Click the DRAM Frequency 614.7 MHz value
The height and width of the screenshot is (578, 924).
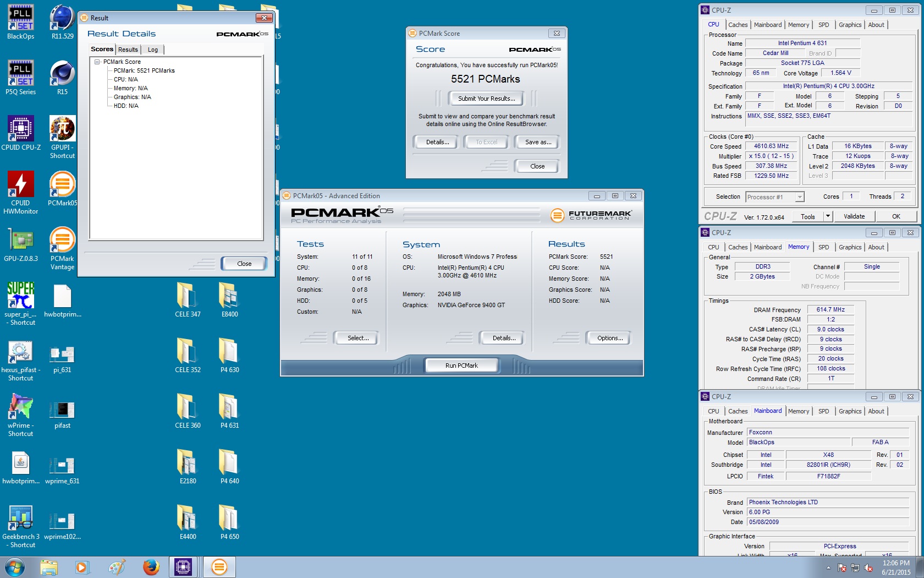click(x=831, y=310)
